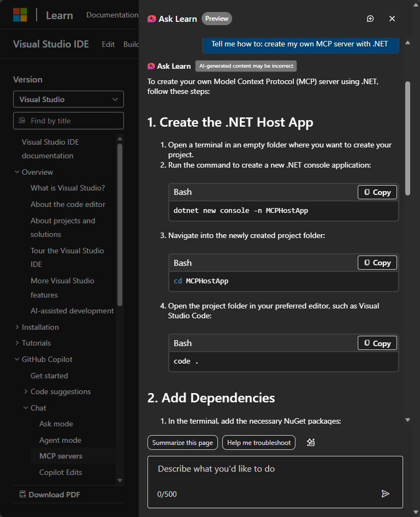Copy the cd MCPHostApp command

(377, 263)
